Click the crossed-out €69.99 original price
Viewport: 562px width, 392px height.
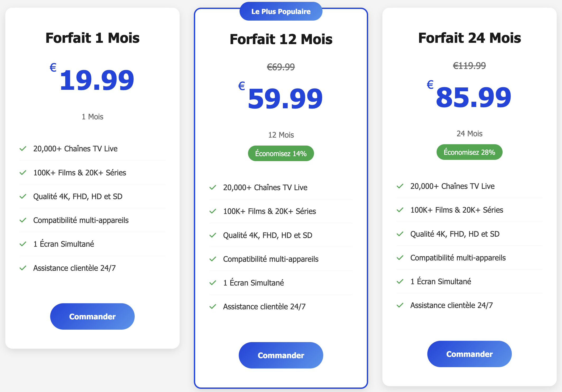point(281,67)
